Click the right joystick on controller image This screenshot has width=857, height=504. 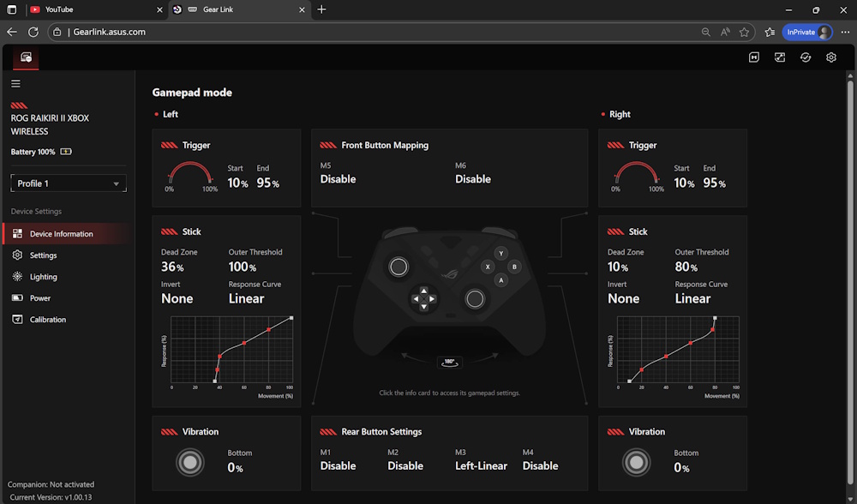point(475,299)
